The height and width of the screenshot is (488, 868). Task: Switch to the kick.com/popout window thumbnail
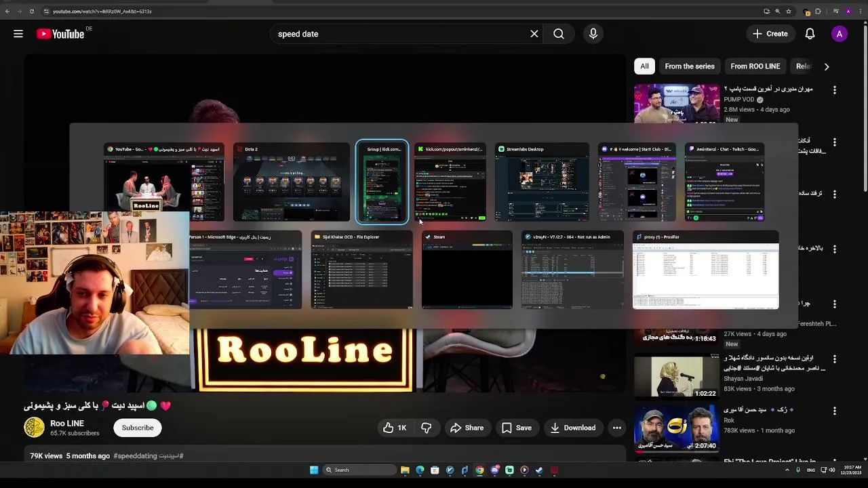(x=450, y=182)
